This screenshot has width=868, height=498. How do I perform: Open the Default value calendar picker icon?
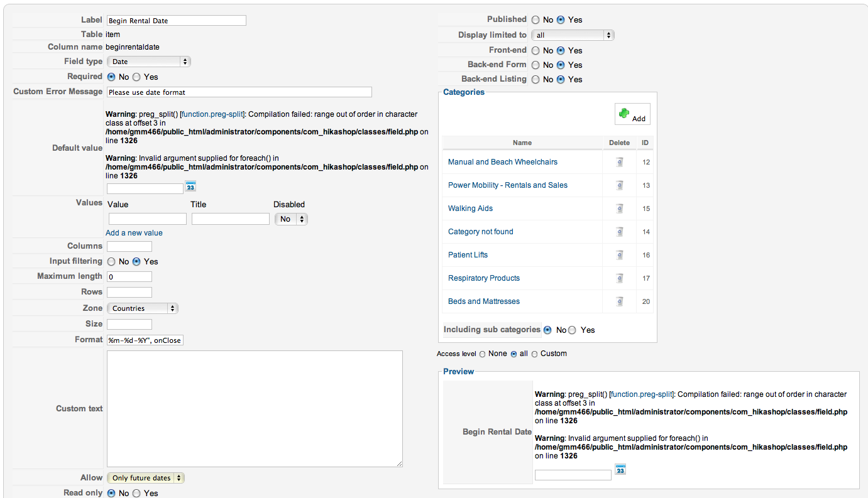tap(190, 187)
